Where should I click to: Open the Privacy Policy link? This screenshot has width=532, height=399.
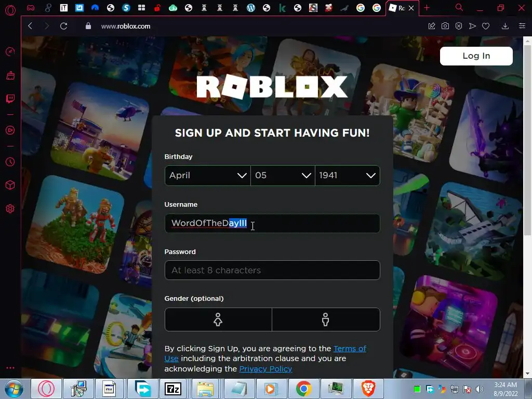pos(265,369)
